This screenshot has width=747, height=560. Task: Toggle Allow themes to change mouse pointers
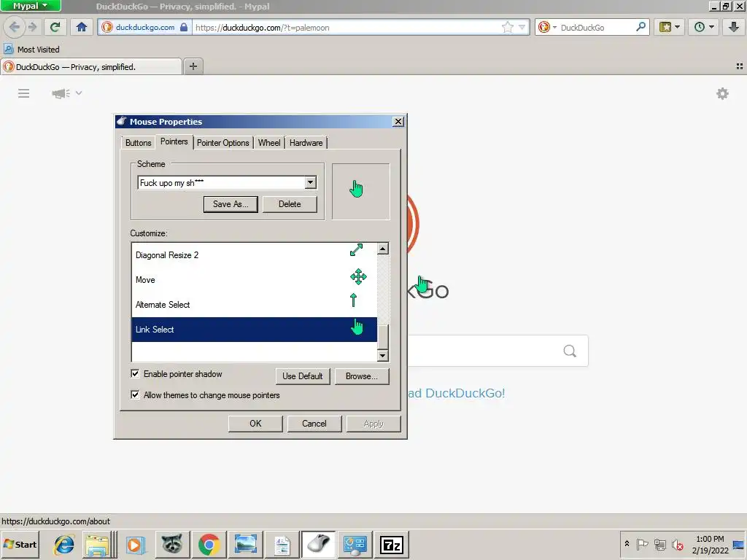click(135, 394)
